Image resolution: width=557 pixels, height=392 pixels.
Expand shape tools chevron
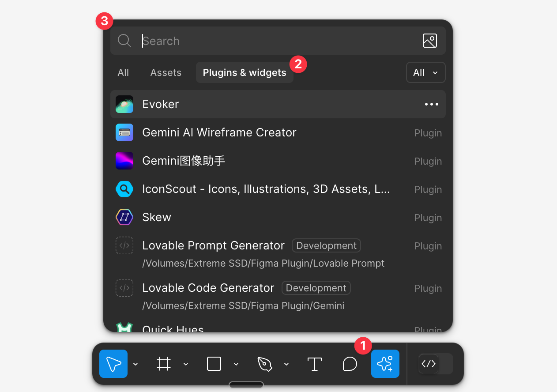pos(236,364)
